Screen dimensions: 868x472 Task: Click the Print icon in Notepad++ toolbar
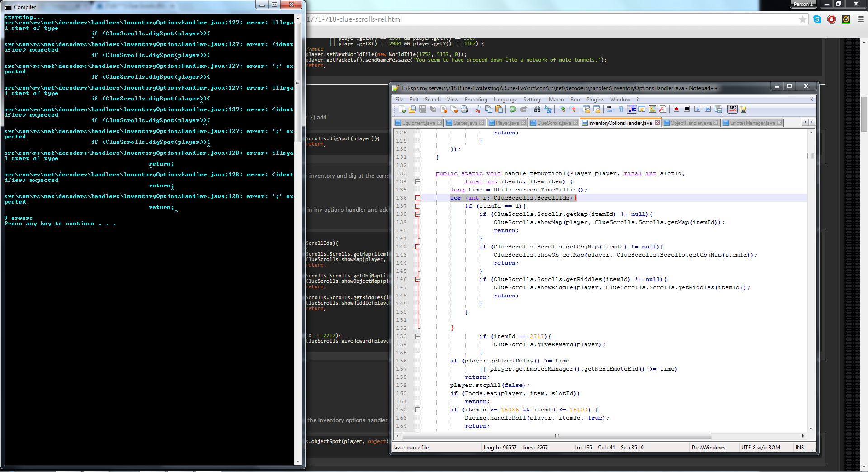[x=464, y=109]
